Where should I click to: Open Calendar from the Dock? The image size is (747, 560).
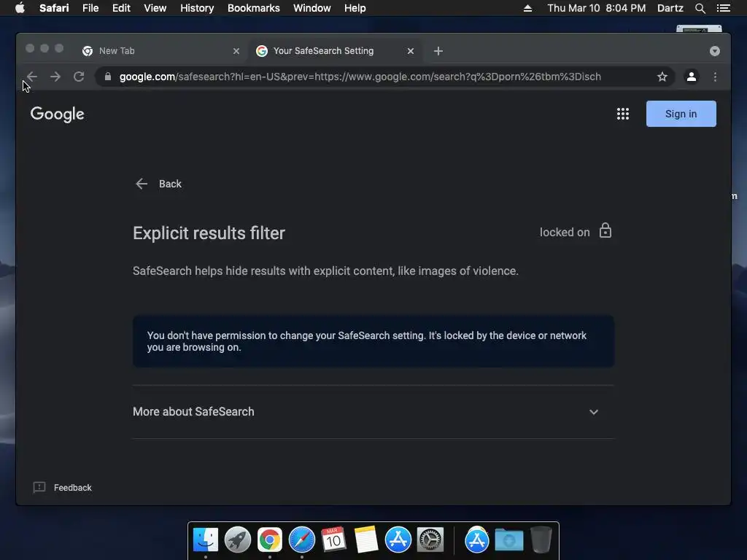point(333,540)
